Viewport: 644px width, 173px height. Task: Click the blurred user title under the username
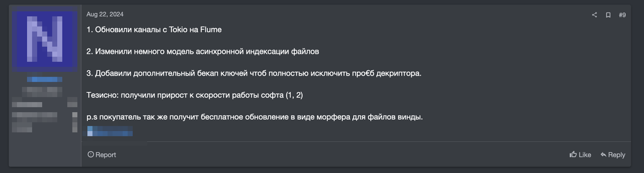(42, 92)
